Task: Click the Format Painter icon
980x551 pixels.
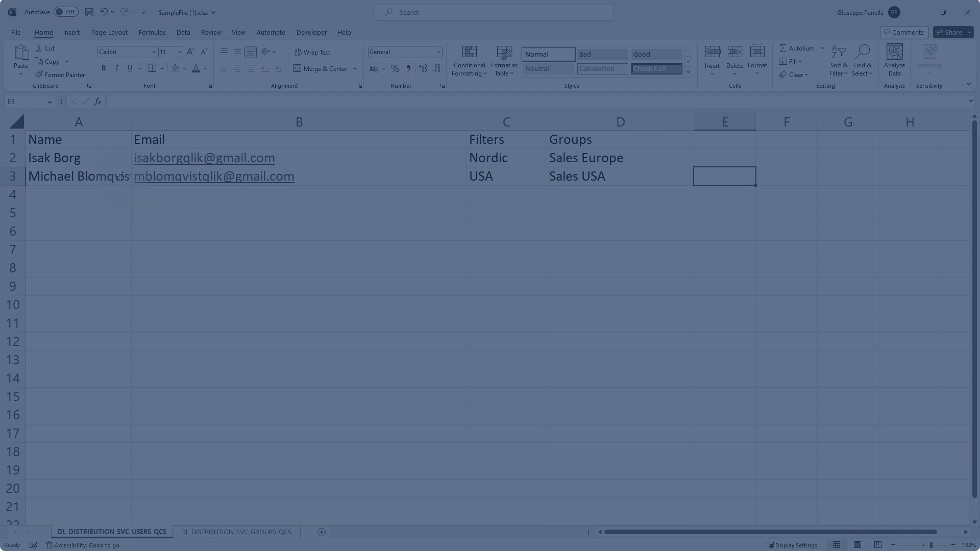Action: [x=39, y=74]
